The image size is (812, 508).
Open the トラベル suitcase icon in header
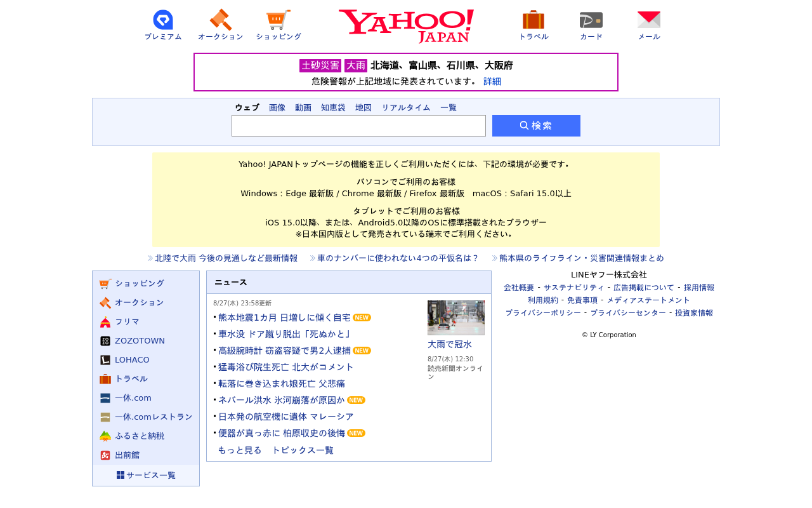(x=534, y=20)
